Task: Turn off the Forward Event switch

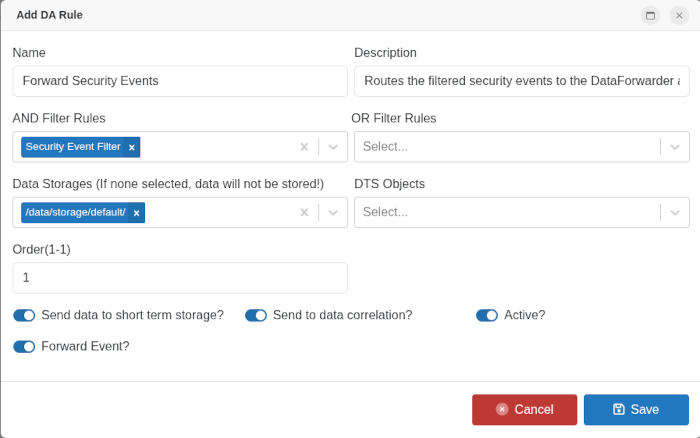Action: pyautogui.click(x=24, y=346)
